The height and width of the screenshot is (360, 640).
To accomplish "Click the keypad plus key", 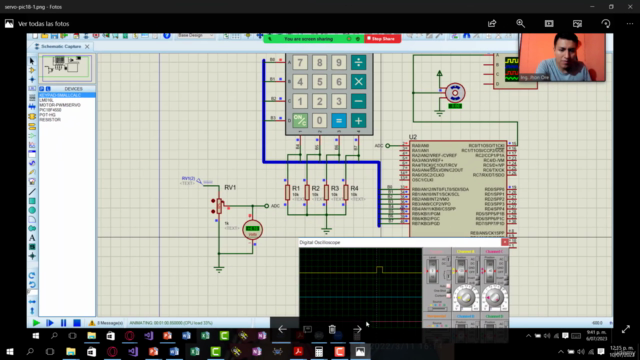I will [358, 120].
